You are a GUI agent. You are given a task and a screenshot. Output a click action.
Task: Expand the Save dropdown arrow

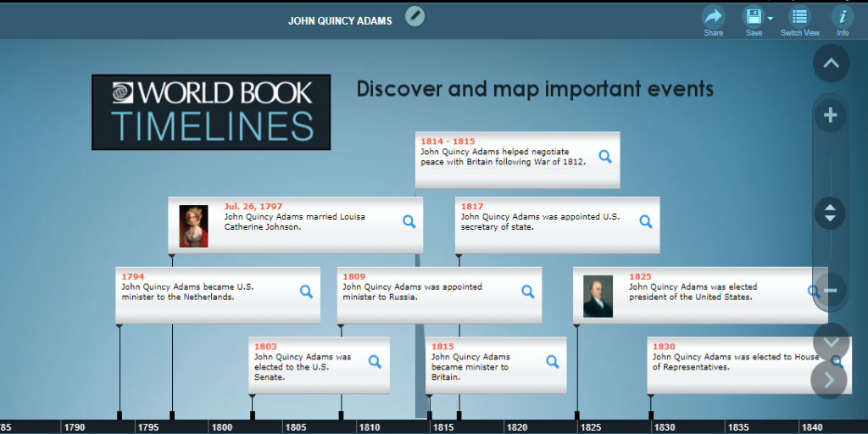click(770, 19)
